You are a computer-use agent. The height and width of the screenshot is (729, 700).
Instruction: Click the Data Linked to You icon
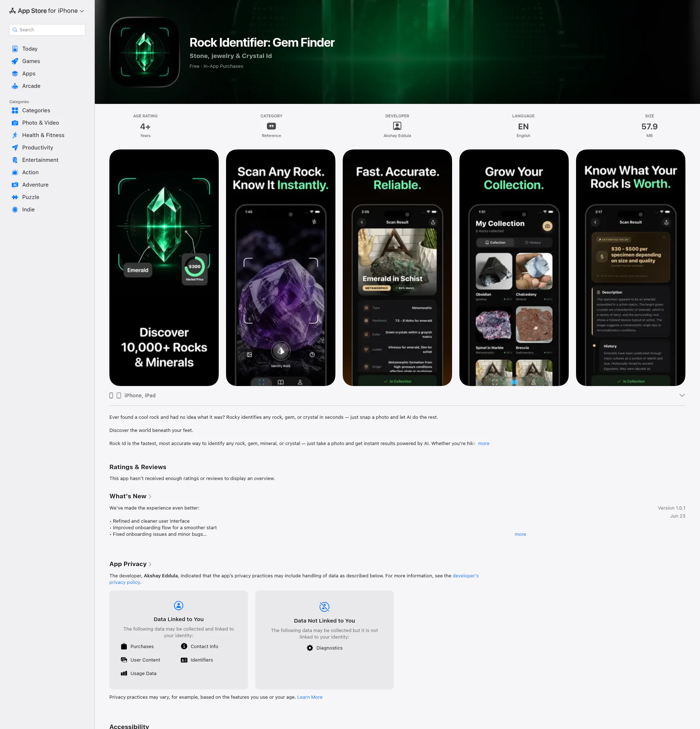coord(179,605)
